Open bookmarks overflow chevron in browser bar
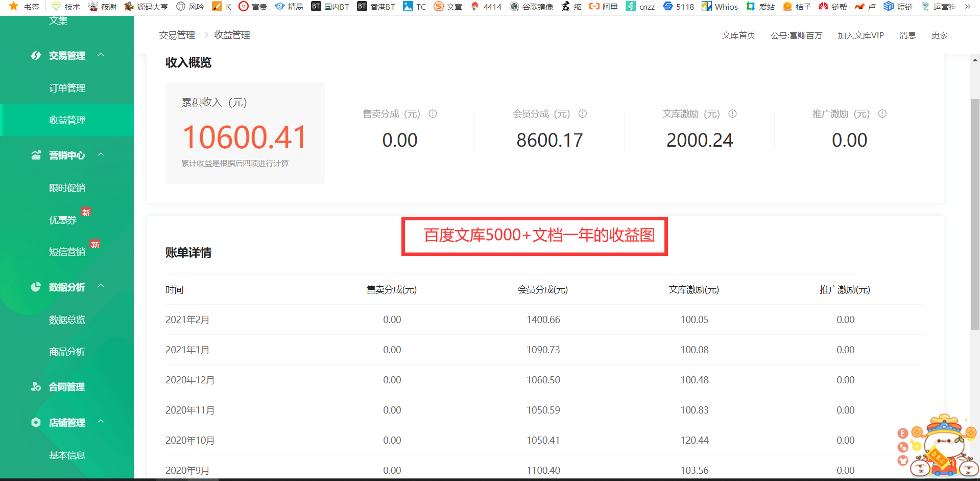The width and height of the screenshot is (980, 481). [967, 7]
